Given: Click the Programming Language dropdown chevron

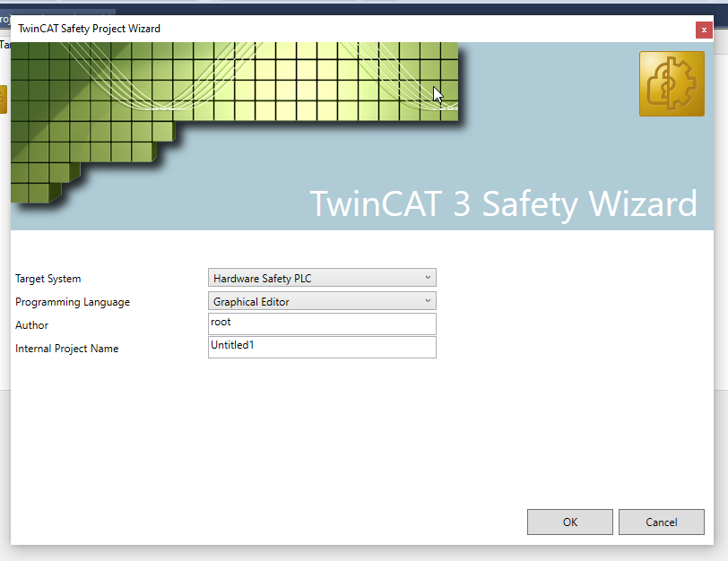Looking at the screenshot, I should click(x=428, y=301).
